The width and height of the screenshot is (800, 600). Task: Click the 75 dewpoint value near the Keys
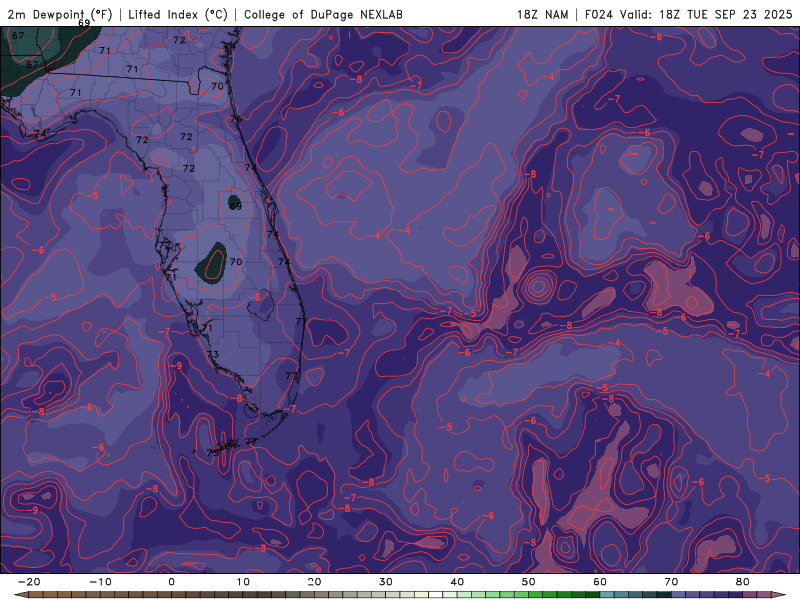[x=213, y=453]
